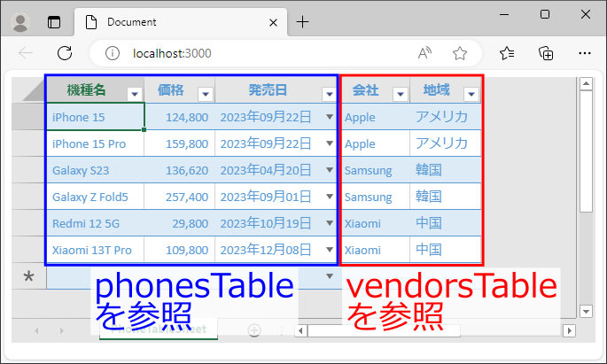Image resolution: width=607 pixels, height=364 pixels.
Task: Select the price cell 257,400
Action: (x=180, y=197)
